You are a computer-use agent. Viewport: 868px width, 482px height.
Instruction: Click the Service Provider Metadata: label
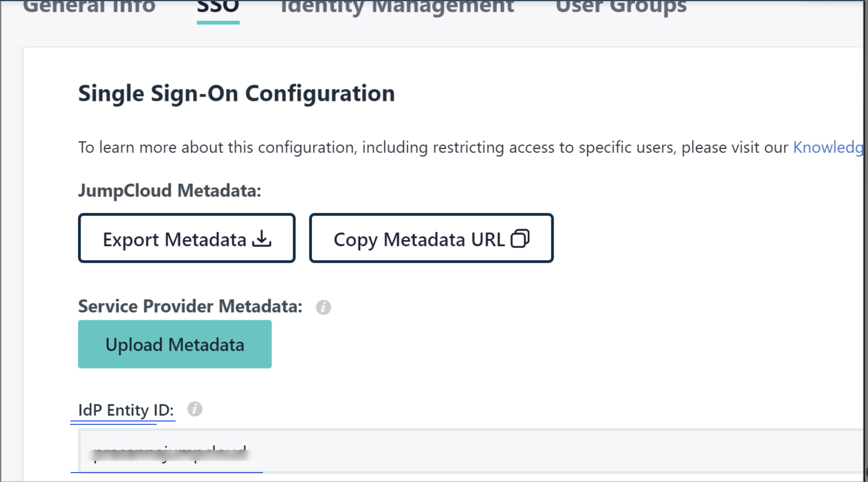coord(190,306)
